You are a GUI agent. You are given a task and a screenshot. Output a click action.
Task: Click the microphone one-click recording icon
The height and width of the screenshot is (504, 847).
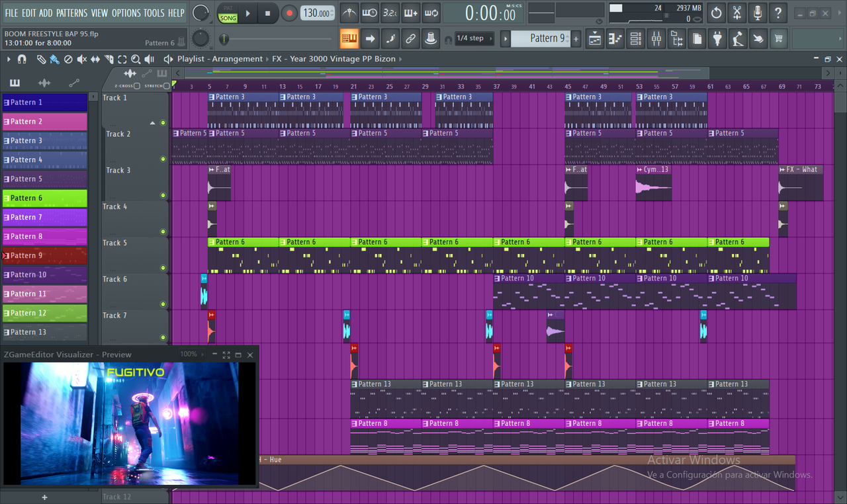(x=758, y=13)
